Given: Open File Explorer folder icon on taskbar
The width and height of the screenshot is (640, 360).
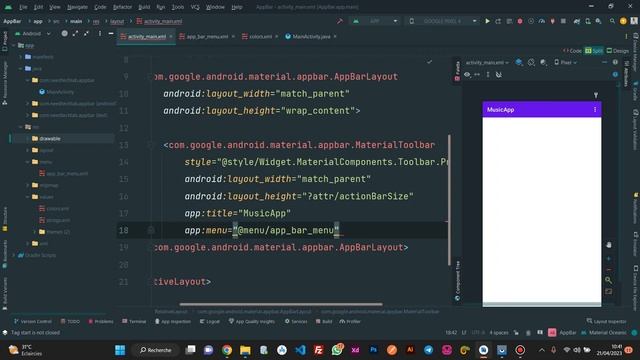Looking at the screenshot, I should [x=245, y=350].
